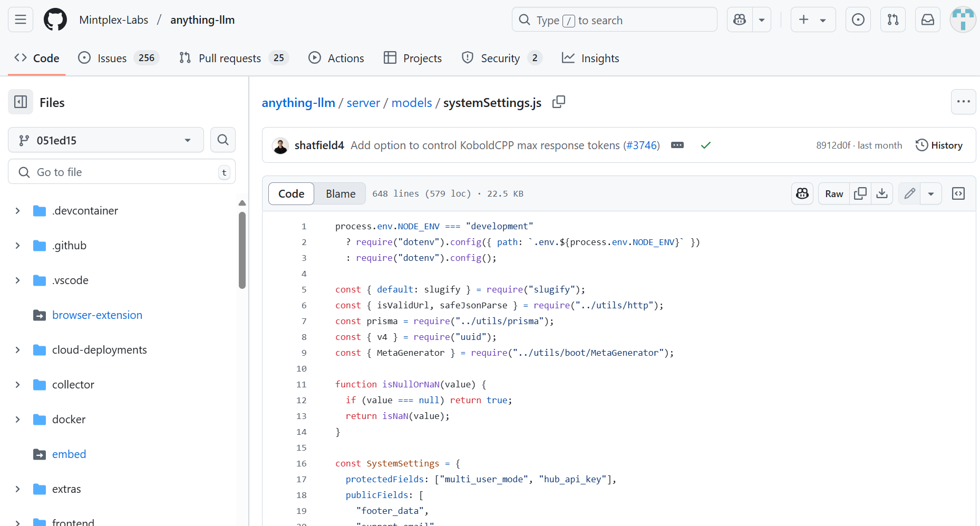View commit checks green checkmark
This screenshot has width=980, height=526.
pyautogui.click(x=706, y=145)
